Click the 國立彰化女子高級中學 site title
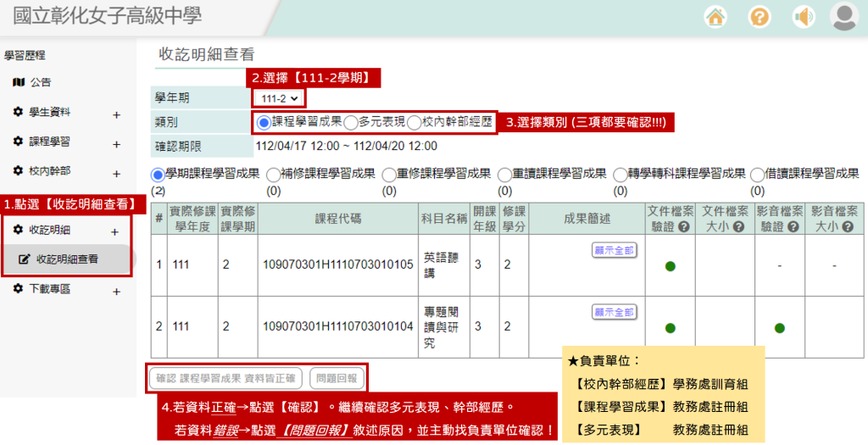 coord(108,16)
